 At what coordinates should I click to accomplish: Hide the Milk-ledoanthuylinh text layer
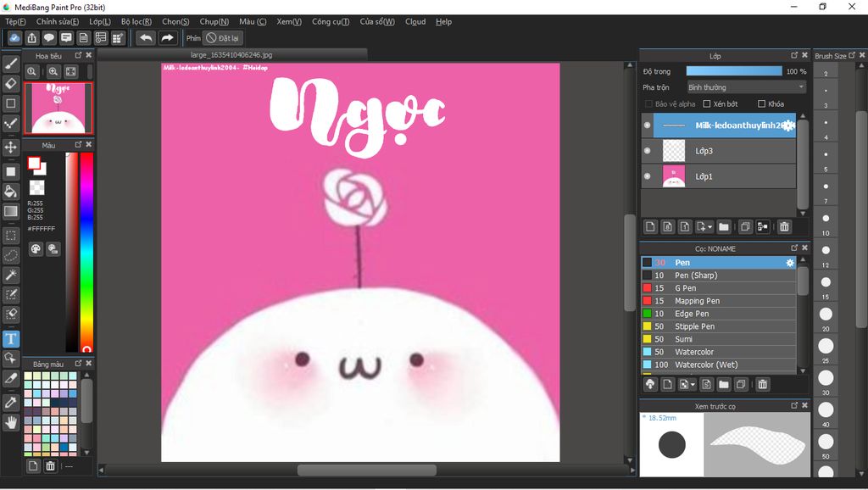(x=647, y=125)
